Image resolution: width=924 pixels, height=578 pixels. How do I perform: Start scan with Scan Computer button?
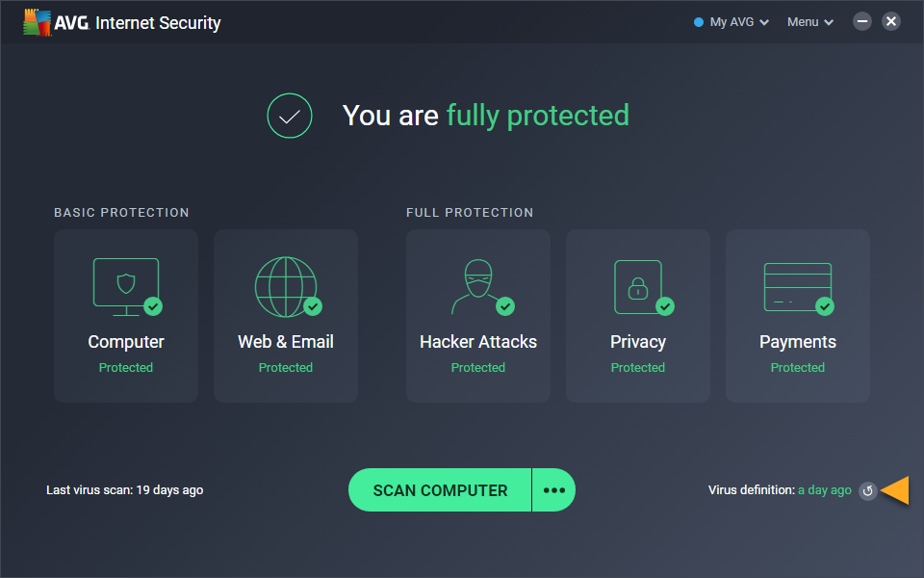click(x=440, y=490)
